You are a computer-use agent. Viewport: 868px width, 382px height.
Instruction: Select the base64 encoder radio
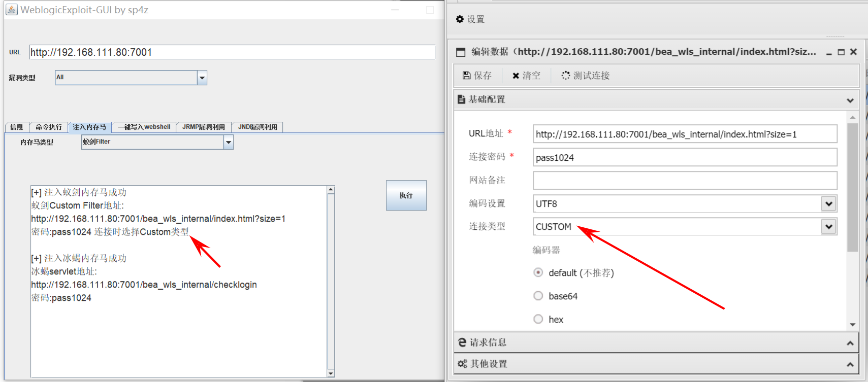(x=538, y=296)
